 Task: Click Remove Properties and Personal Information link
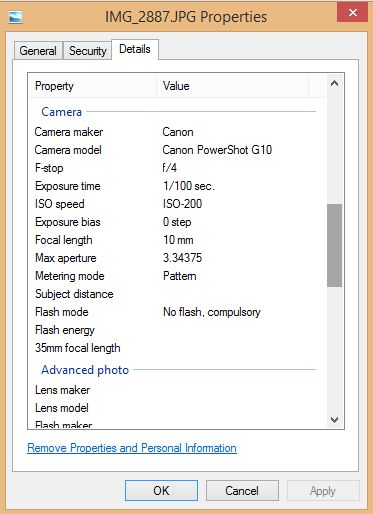click(x=132, y=448)
